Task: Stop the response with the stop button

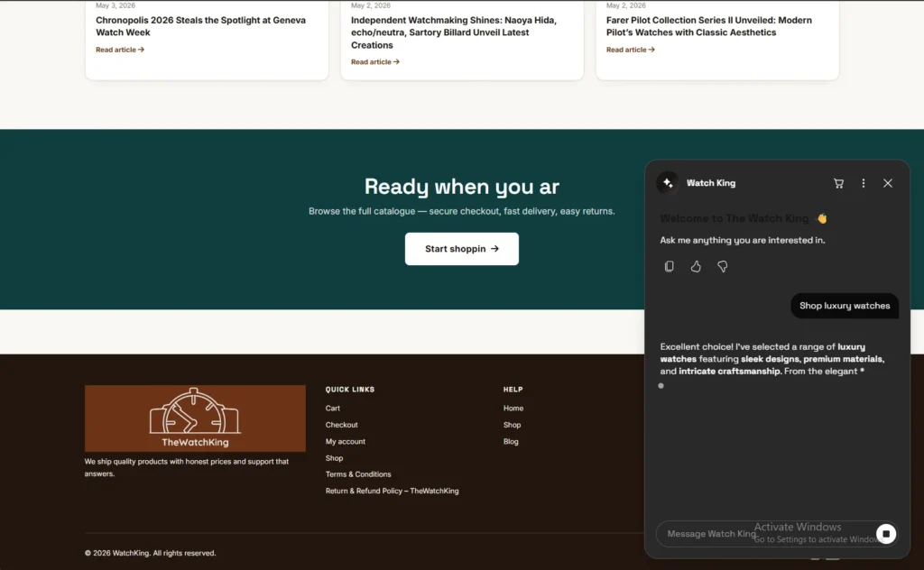Action: 886,534
